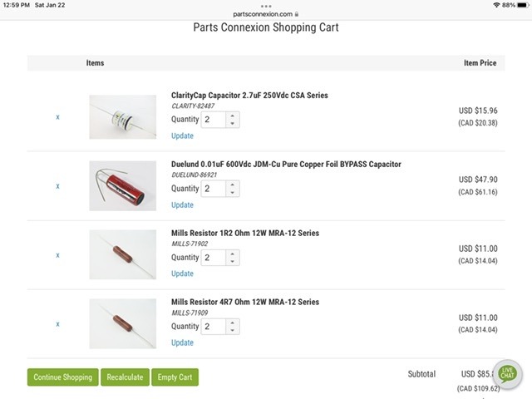
Task: Click Update under Mills Resistor 1R2
Action: (182, 273)
